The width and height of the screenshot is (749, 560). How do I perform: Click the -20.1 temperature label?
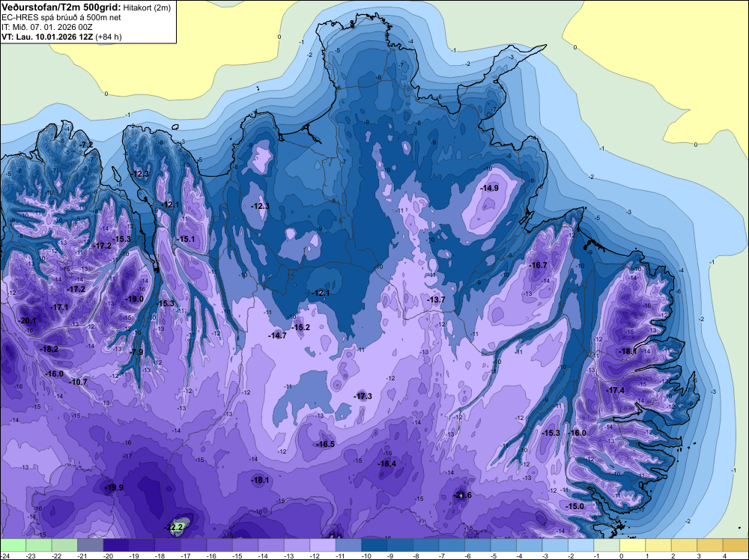[27, 321]
